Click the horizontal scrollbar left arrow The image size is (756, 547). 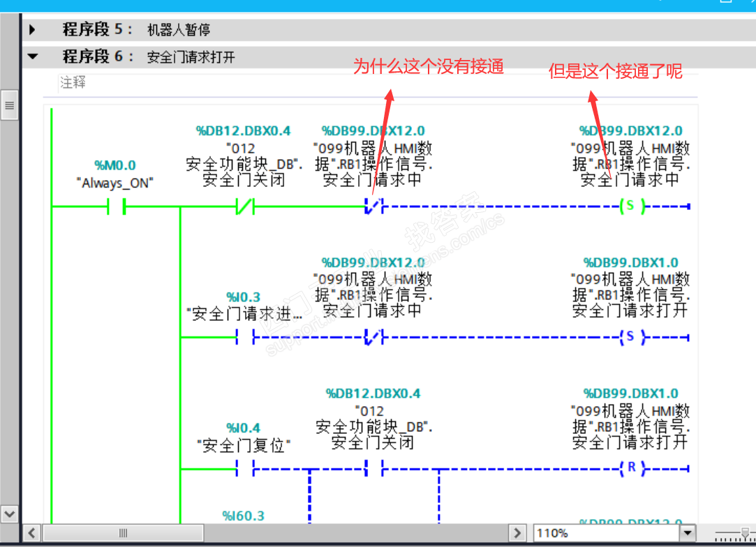(32, 533)
